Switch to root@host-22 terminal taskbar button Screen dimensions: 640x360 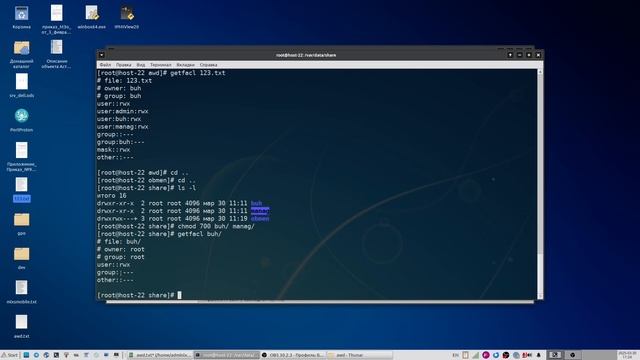226,355
